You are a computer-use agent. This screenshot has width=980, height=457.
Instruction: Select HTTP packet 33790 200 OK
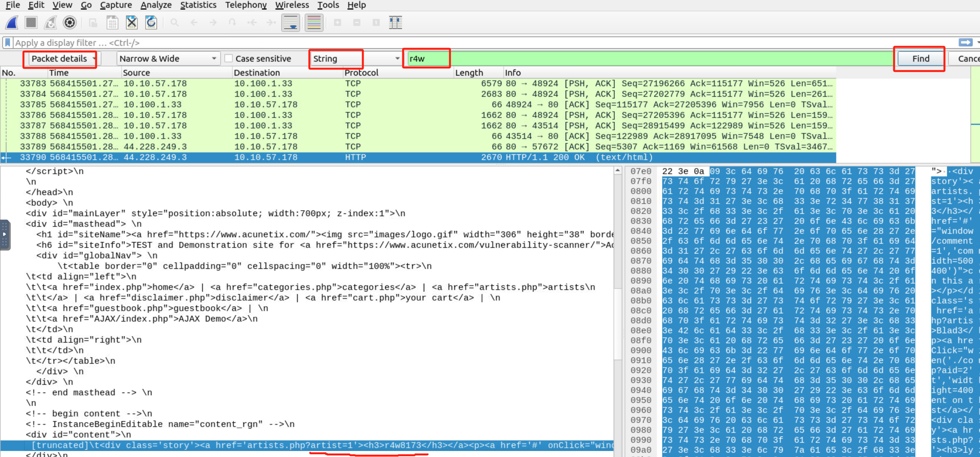[x=418, y=157]
